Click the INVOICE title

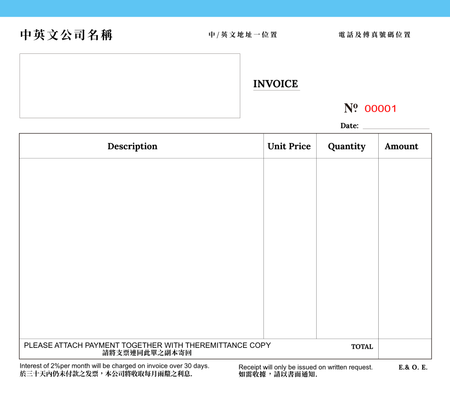click(x=276, y=84)
